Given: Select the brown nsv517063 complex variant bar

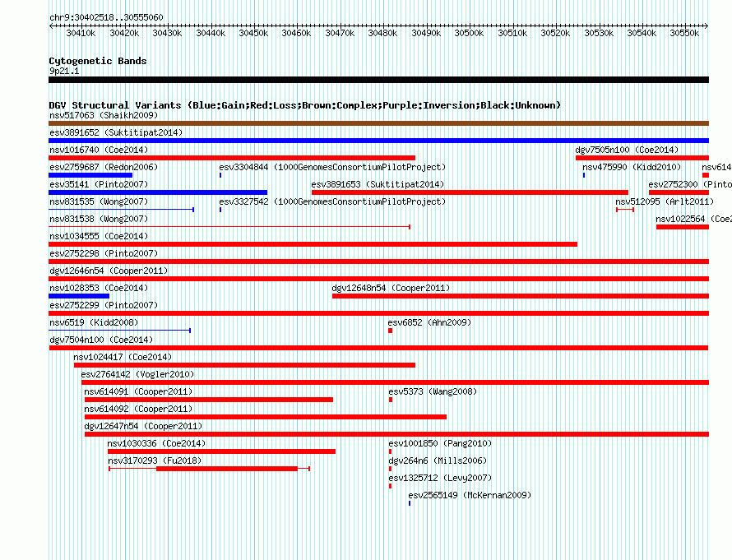Looking at the screenshot, I should coord(378,123).
